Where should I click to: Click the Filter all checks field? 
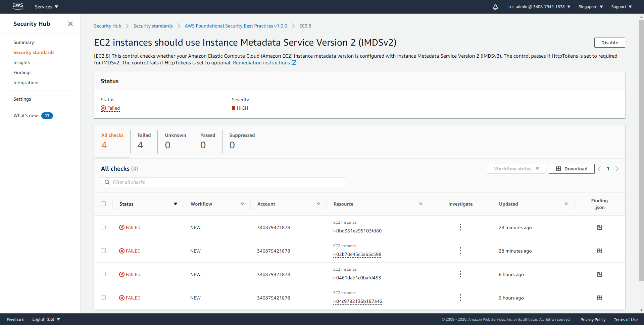(223, 182)
